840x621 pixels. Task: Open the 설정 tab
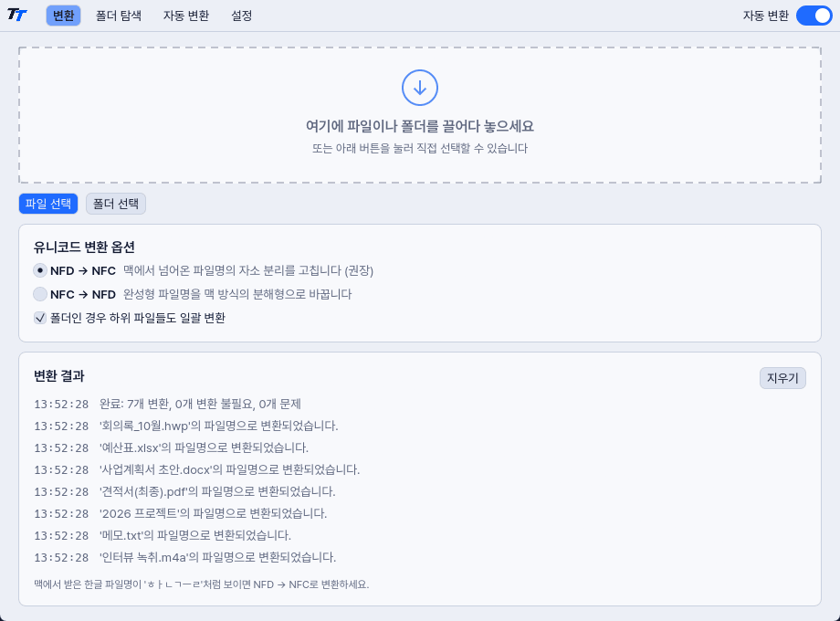click(242, 16)
